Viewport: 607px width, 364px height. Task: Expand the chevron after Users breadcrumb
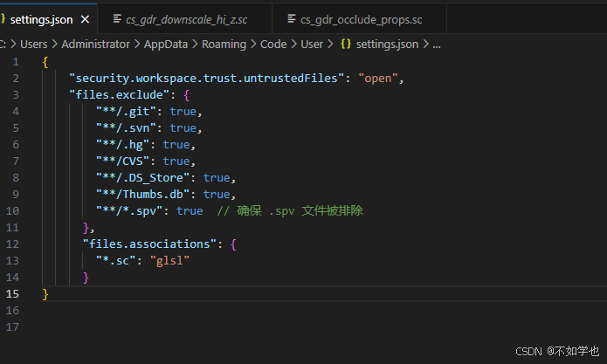[x=54, y=45]
